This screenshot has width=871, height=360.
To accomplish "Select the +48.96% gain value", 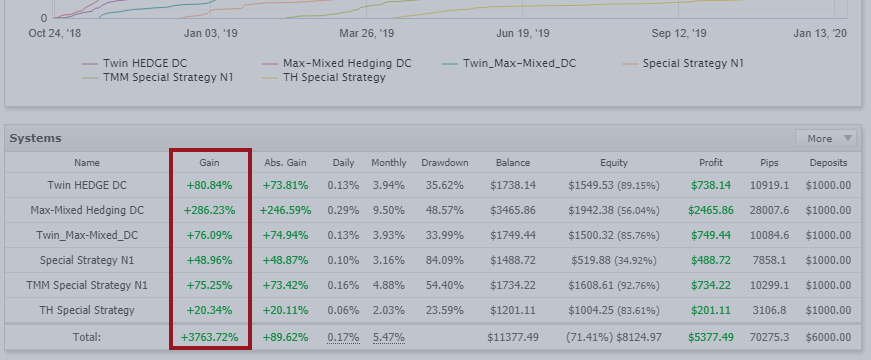I will [x=209, y=261].
